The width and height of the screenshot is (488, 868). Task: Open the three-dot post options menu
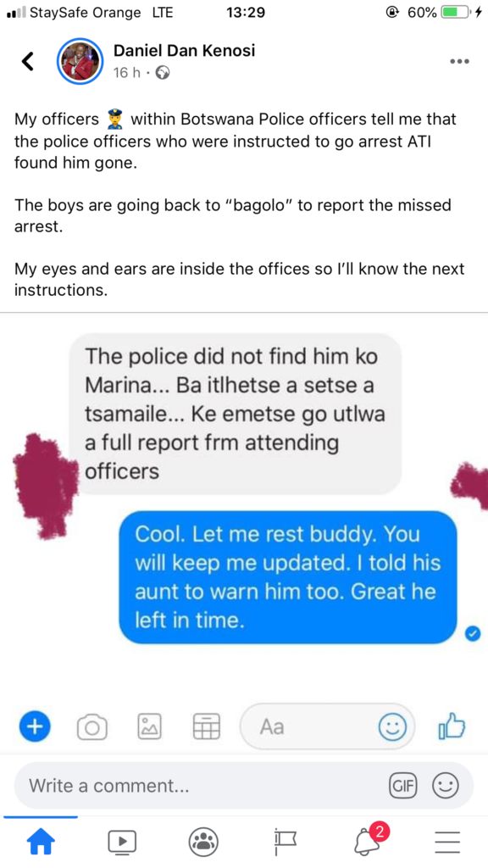tap(459, 61)
